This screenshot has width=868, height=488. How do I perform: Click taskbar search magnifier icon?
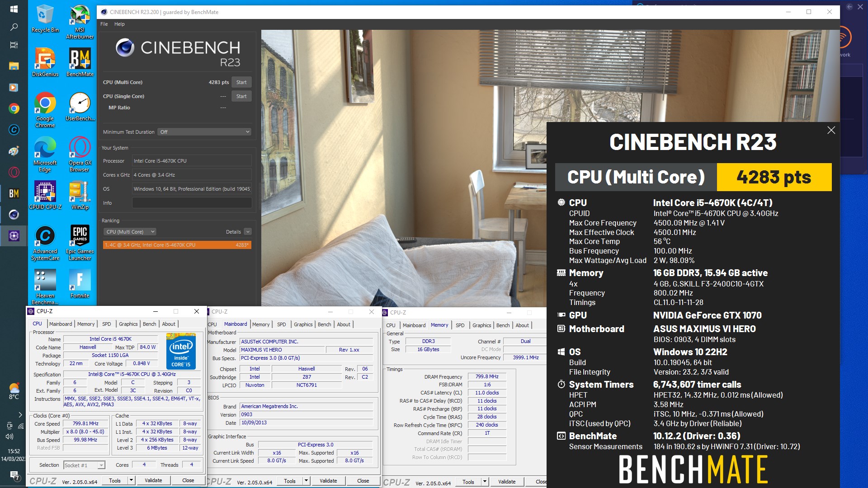[14, 27]
